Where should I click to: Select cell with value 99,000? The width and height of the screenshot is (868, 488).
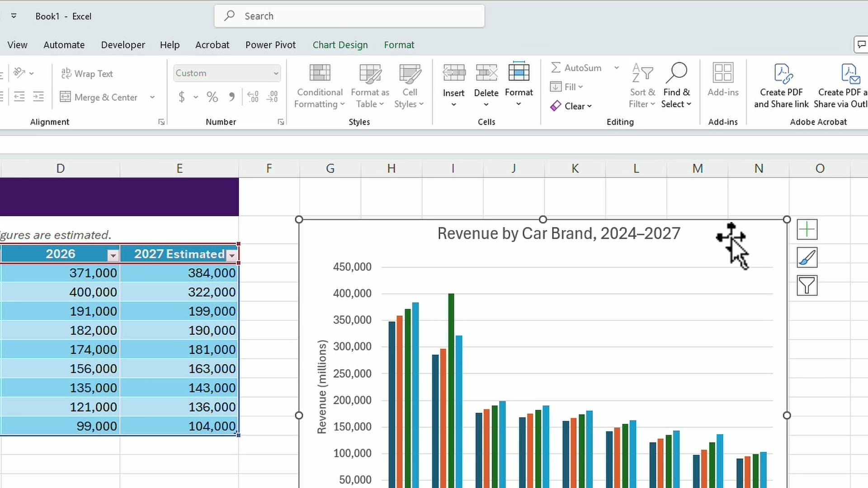[60, 426]
